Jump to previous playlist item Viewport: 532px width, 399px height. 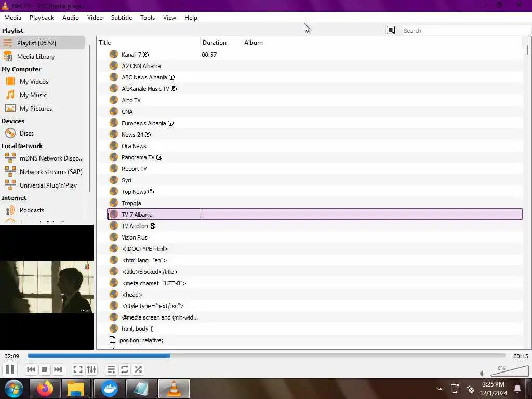(x=31, y=369)
